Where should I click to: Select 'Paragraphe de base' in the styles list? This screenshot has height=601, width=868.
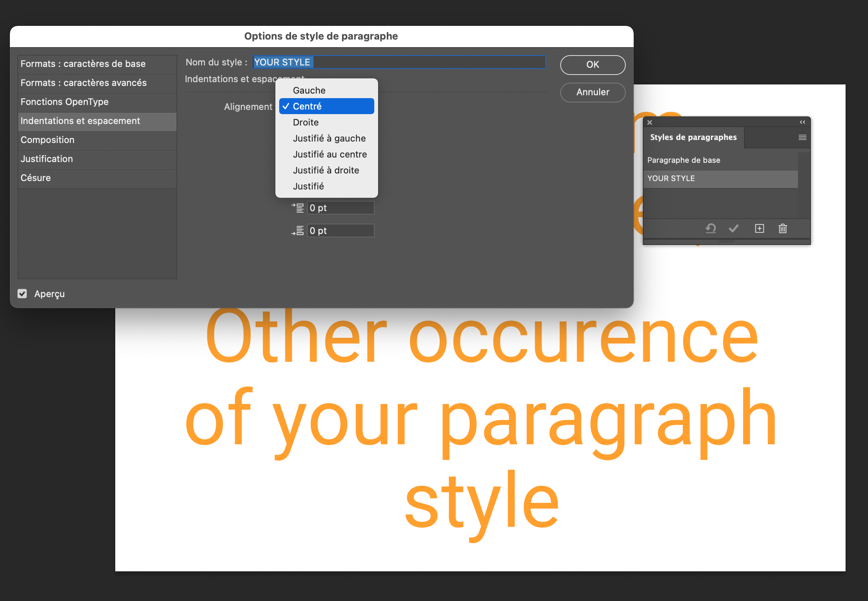684,160
